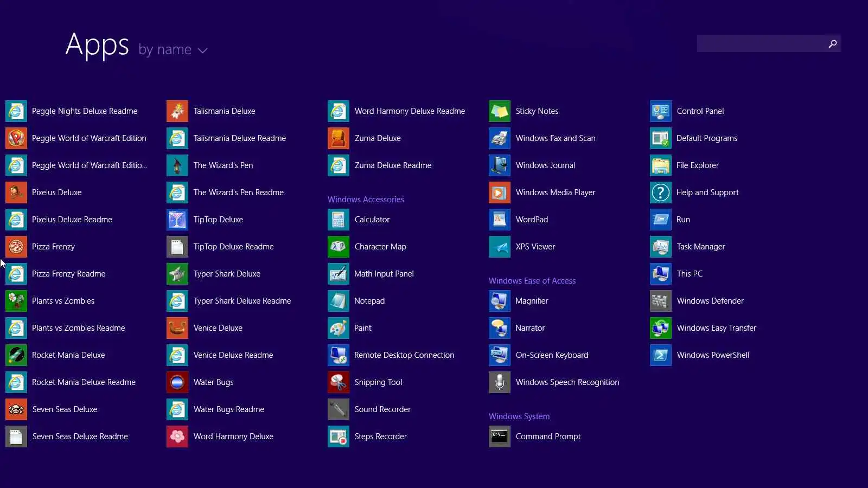Open 'Venice Deluxe Readme' text entry

(233, 355)
